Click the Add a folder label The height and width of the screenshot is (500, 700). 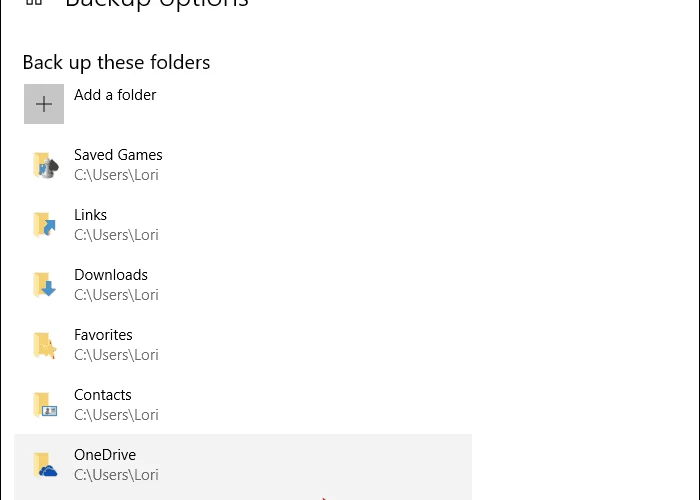115,95
